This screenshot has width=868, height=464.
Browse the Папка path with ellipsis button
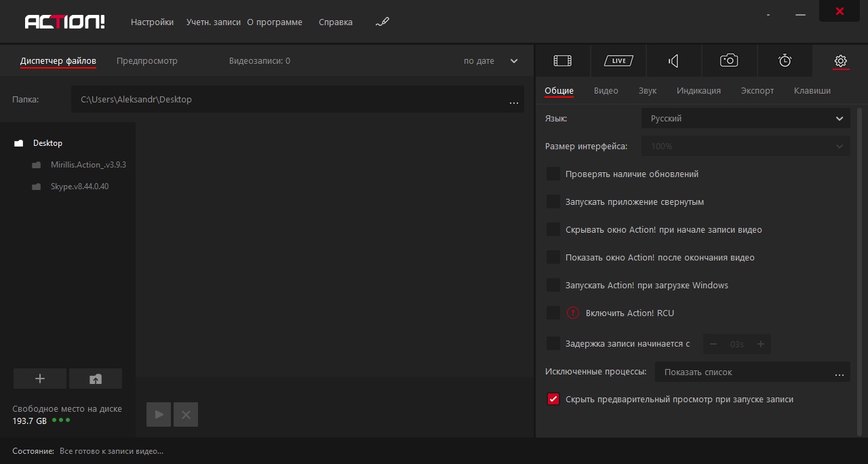(x=513, y=100)
